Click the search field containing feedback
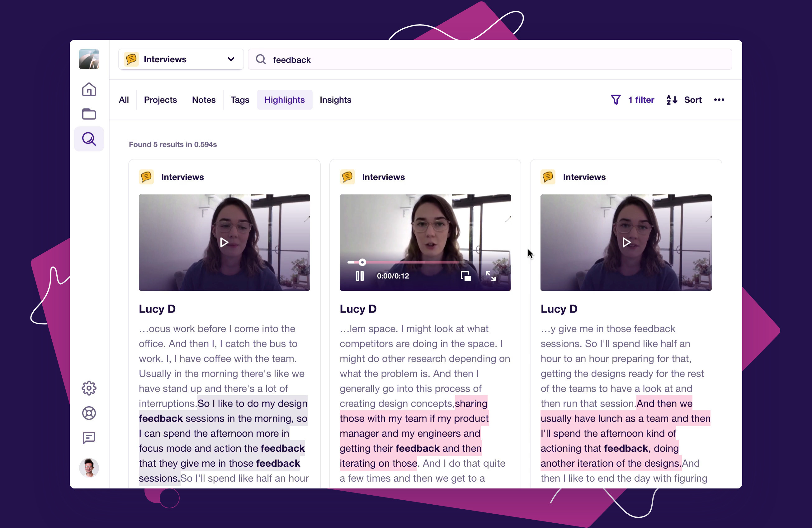Screen dimensions: 812x528 [489, 59]
